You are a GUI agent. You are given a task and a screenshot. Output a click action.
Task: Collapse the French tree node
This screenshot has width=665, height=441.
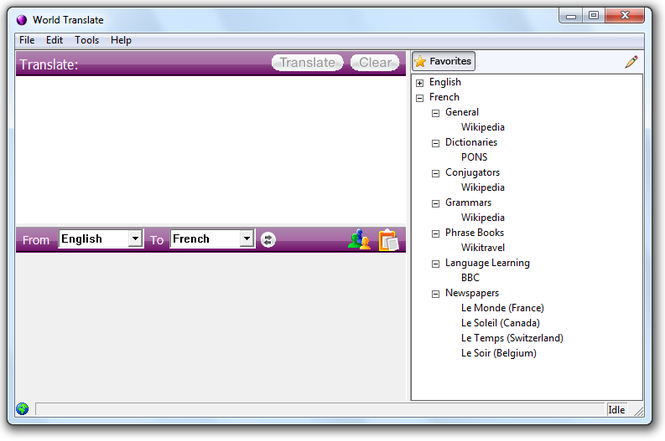(x=420, y=98)
